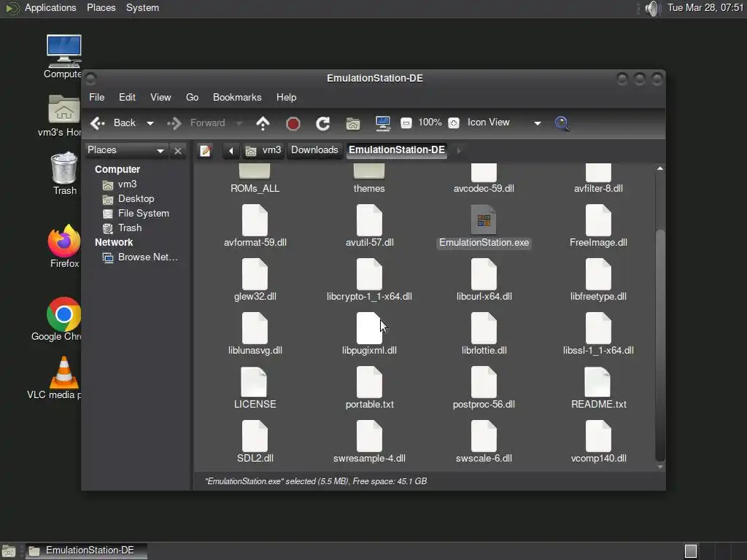Open the Places pane selector dropdown
This screenshot has width=747, height=560.
click(x=126, y=150)
